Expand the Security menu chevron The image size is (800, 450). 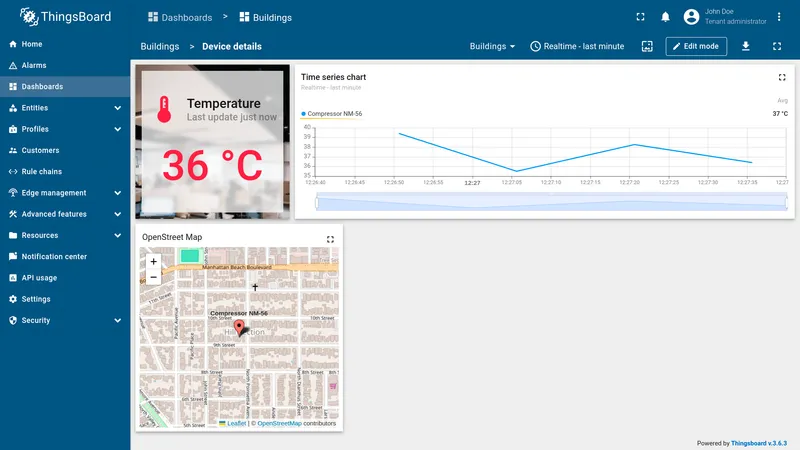point(118,320)
